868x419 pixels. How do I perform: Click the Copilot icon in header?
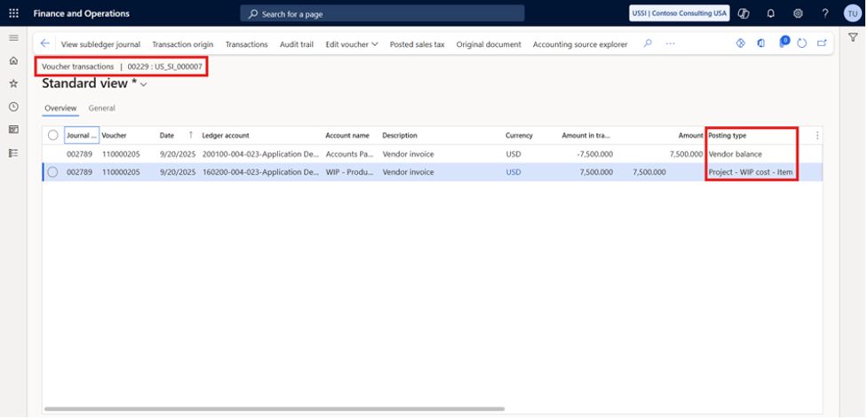coord(745,13)
